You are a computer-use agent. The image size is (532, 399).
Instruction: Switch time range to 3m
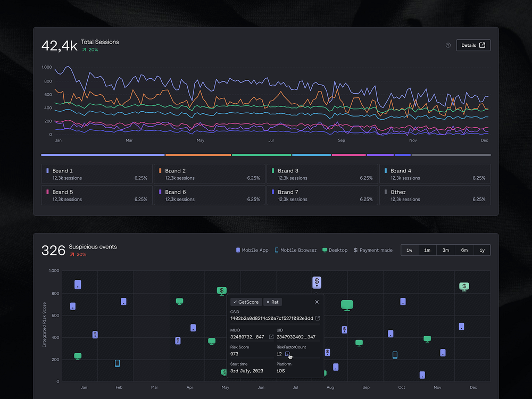(445, 250)
